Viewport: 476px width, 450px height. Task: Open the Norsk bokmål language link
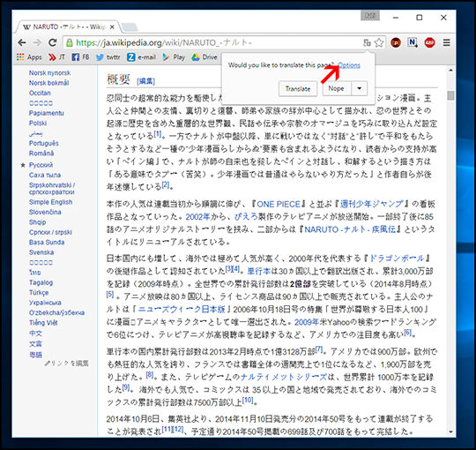pos(48,83)
